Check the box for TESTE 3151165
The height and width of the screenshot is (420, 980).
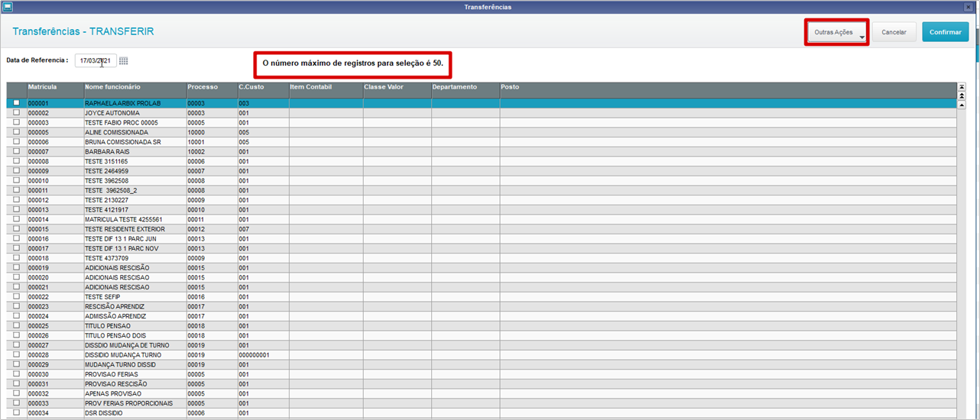(16, 161)
